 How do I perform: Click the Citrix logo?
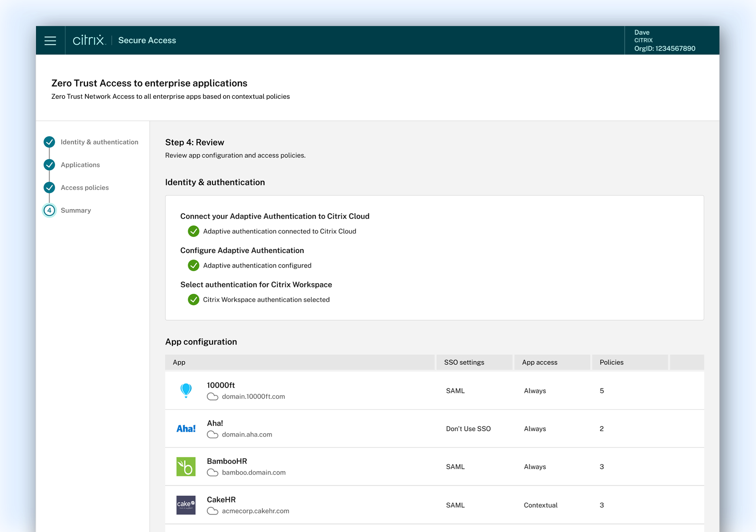pyautogui.click(x=89, y=40)
